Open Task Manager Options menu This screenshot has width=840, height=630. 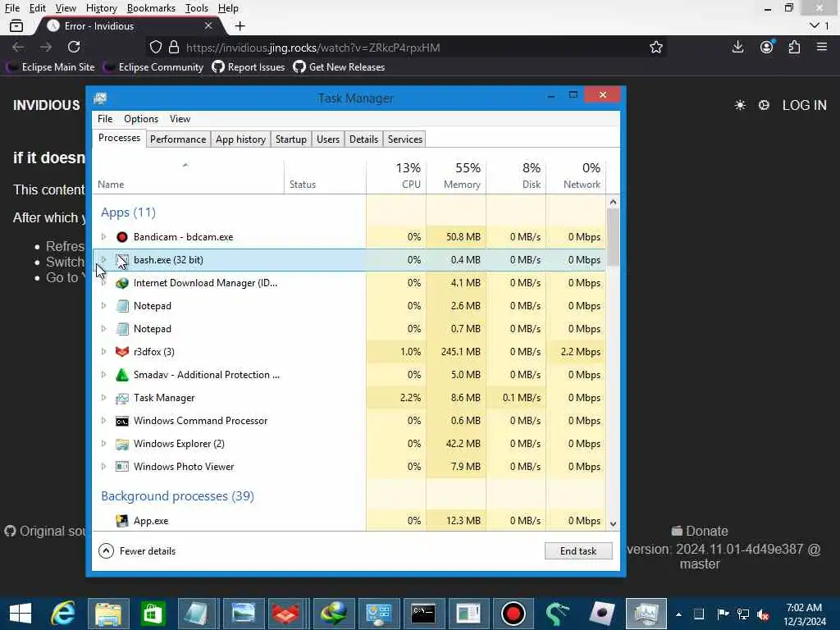pos(141,119)
